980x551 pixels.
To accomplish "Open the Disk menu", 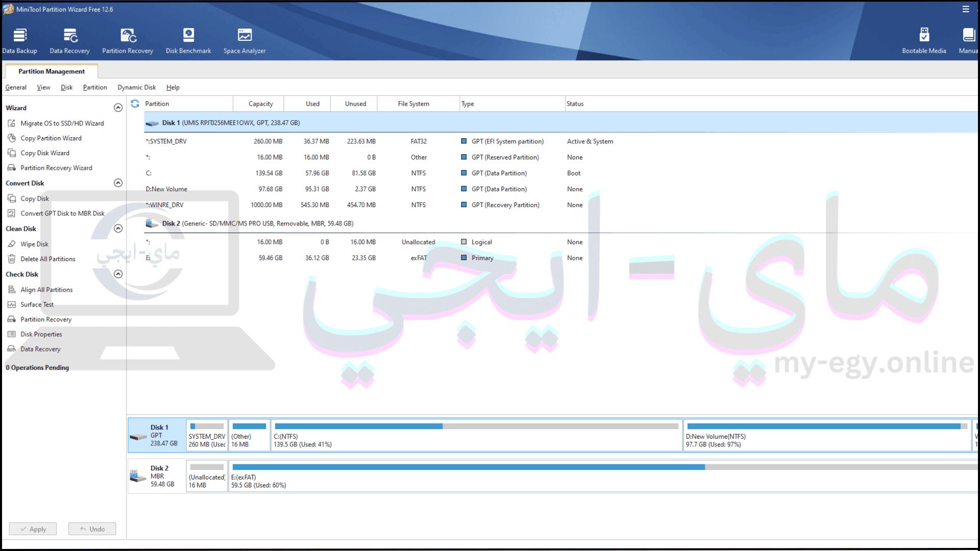I will pyautogui.click(x=66, y=87).
